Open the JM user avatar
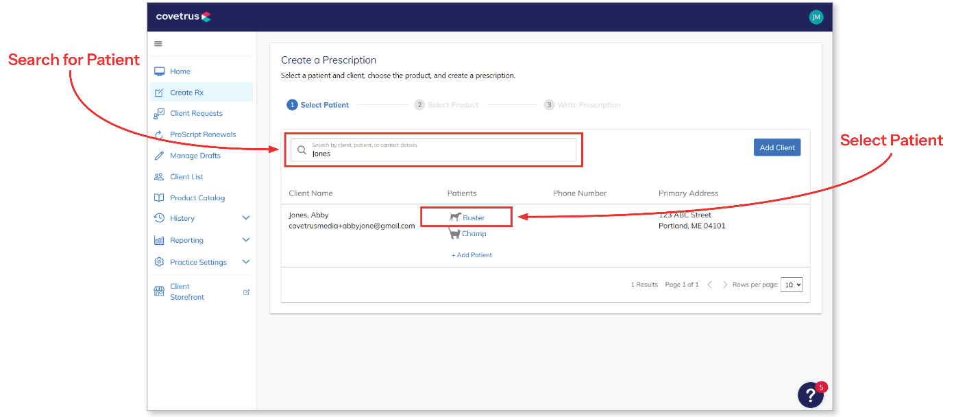980x417 pixels. tap(816, 18)
